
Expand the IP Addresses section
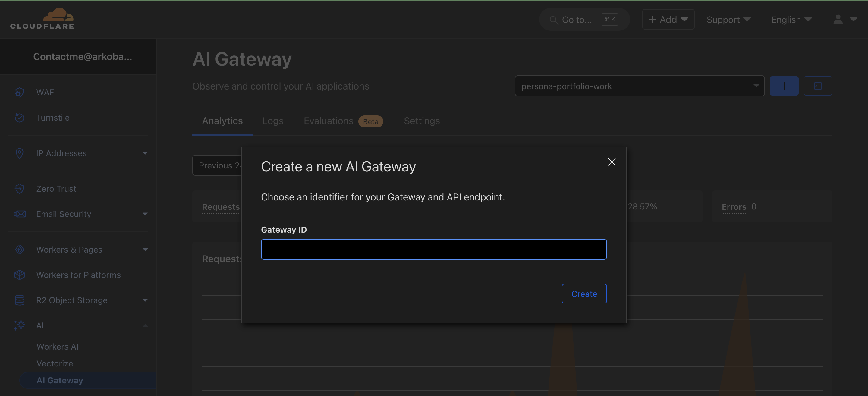tap(145, 153)
